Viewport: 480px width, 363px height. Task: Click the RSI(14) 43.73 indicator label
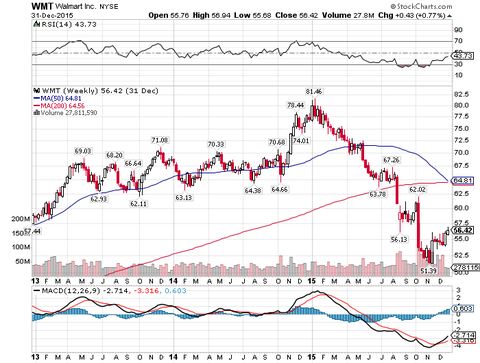click(68, 24)
